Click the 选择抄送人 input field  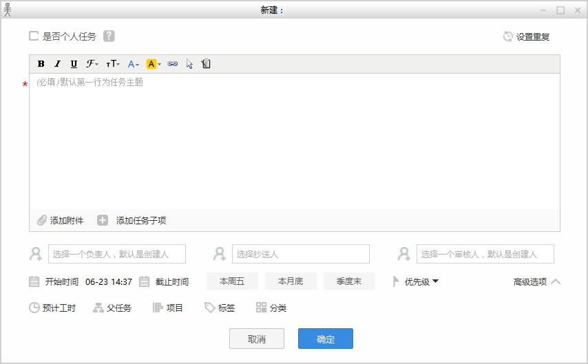coord(300,254)
